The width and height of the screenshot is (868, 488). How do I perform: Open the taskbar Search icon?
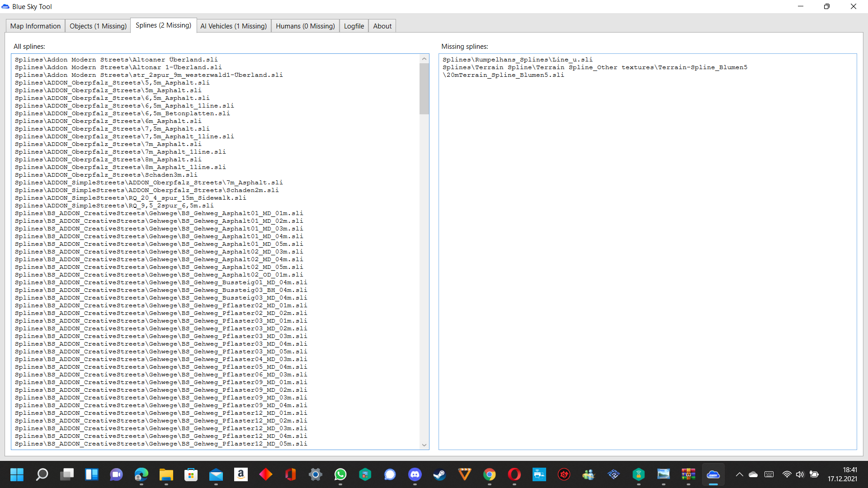(42, 474)
